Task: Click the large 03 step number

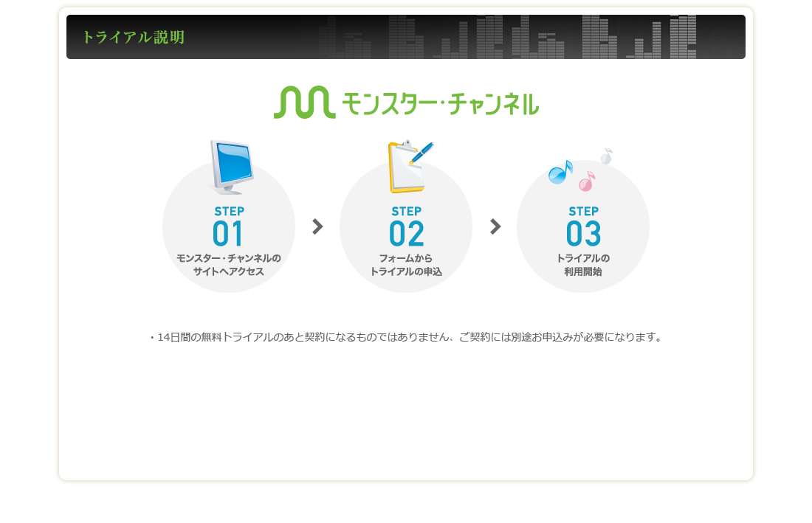Action: click(x=583, y=234)
